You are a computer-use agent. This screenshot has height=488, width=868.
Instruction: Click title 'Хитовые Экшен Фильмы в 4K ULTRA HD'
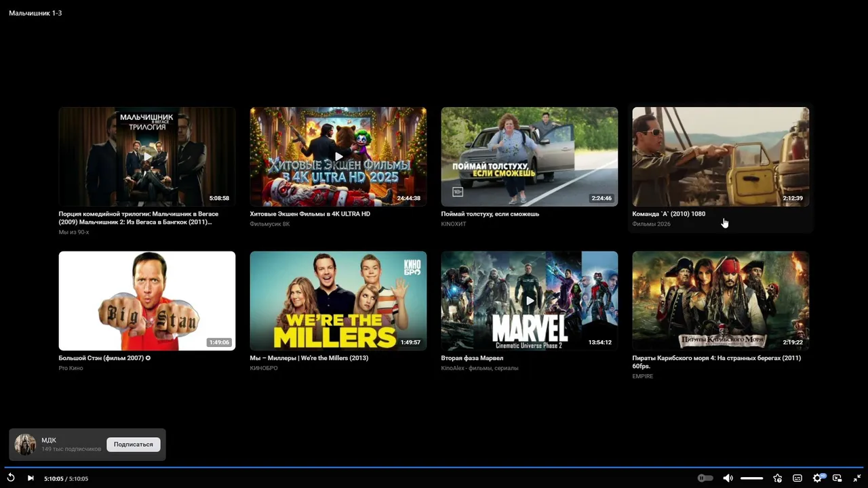click(x=310, y=213)
